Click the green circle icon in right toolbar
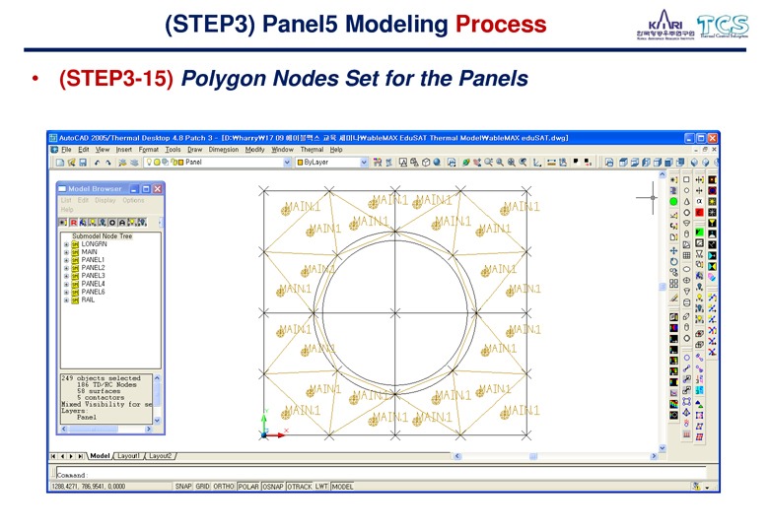769x532 pixels. point(673,201)
